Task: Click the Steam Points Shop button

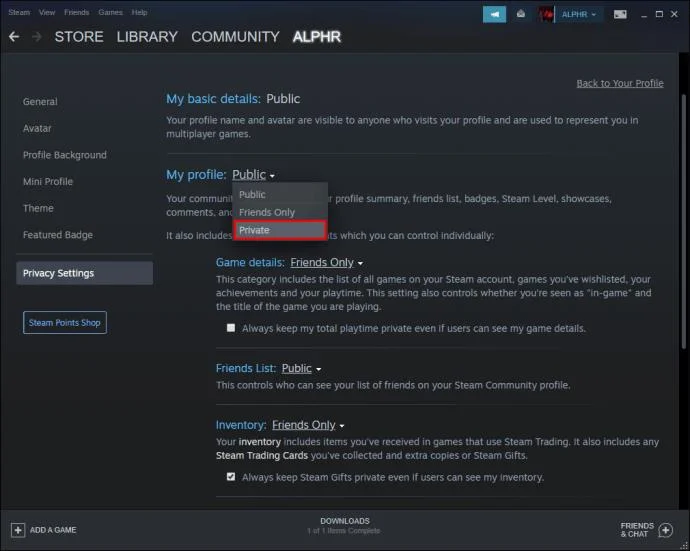Action: point(65,323)
